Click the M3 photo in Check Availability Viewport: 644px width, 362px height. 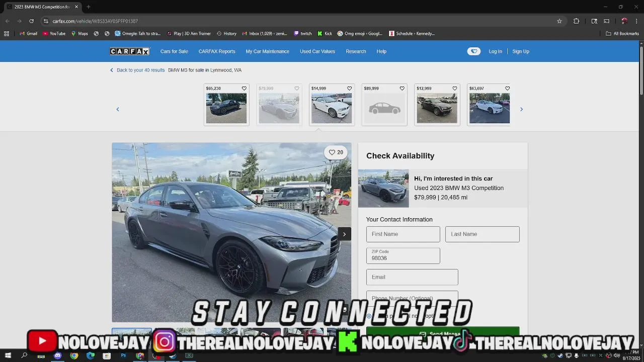point(383,189)
